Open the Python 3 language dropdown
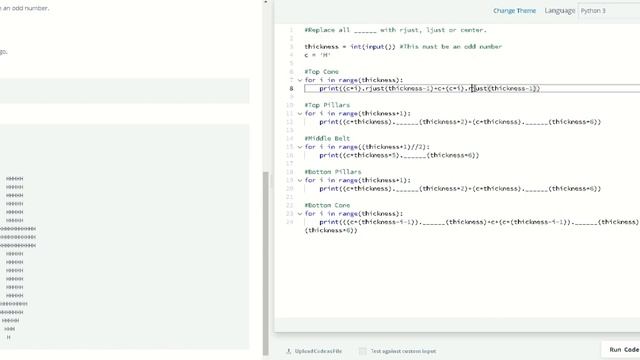640x360 pixels. point(609,11)
